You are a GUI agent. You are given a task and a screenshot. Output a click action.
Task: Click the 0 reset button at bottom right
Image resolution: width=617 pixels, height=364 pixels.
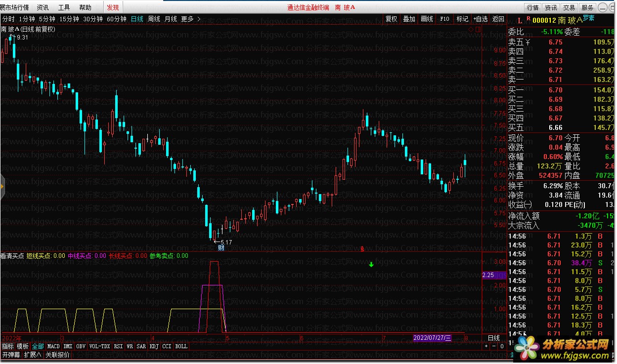(x=502, y=346)
